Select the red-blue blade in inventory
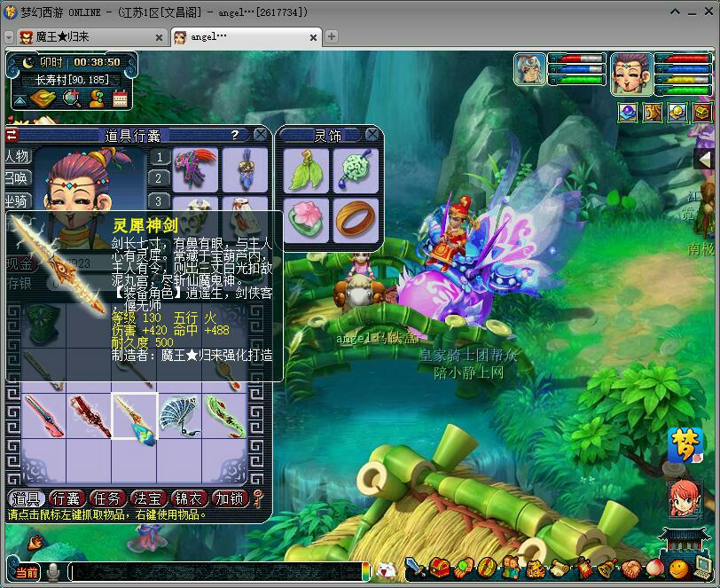720x588 pixels. (x=44, y=416)
